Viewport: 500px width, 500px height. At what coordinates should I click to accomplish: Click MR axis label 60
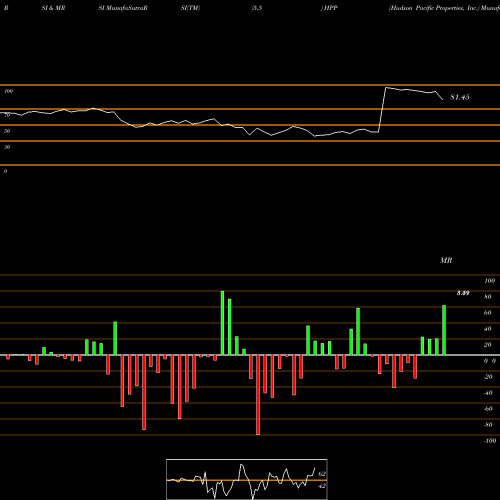488,313
